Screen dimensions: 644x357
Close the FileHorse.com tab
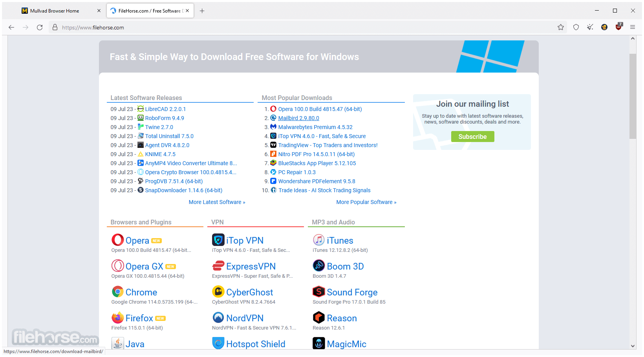pyautogui.click(x=187, y=11)
